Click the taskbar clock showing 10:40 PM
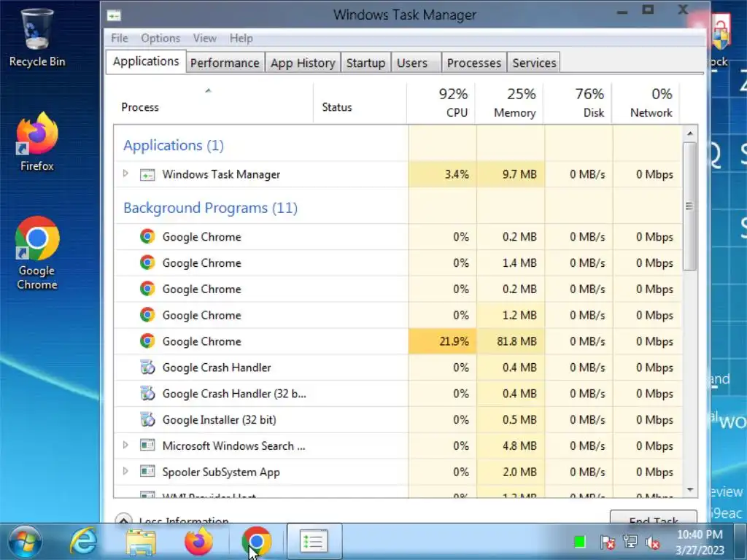This screenshot has width=747, height=560. pyautogui.click(x=700, y=542)
